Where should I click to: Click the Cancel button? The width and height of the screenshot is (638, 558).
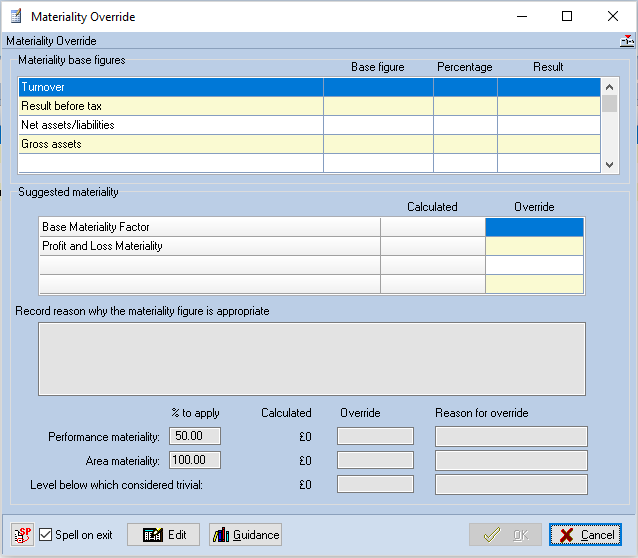click(585, 534)
